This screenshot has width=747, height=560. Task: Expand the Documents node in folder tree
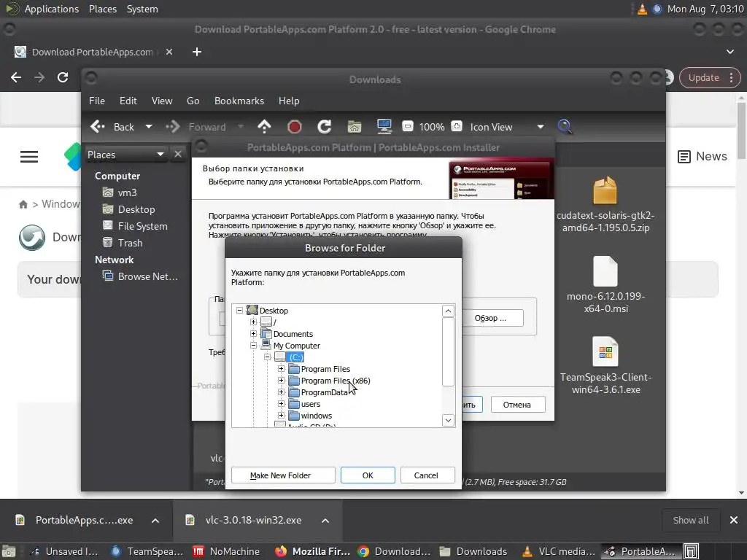[x=253, y=334]
